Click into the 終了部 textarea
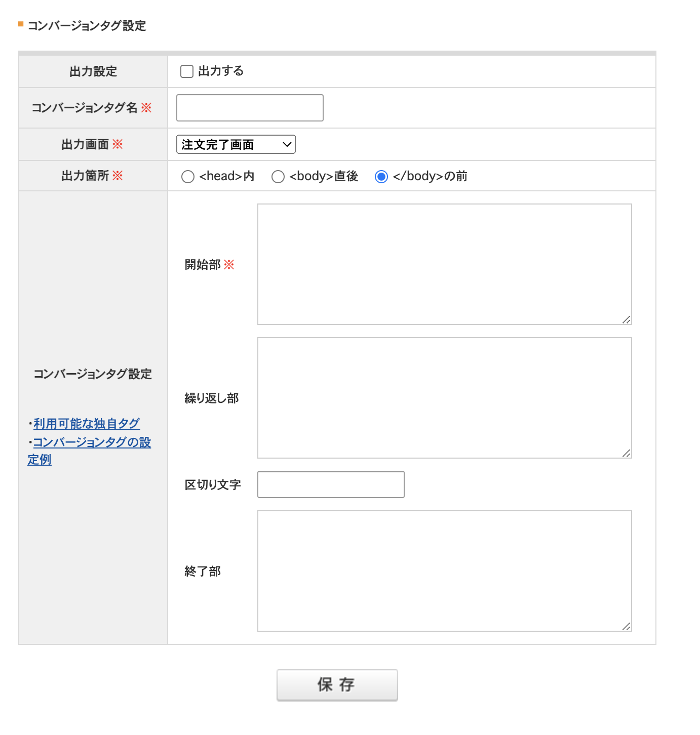The height and width of the screenshot is (735, 700). (444, 571)
